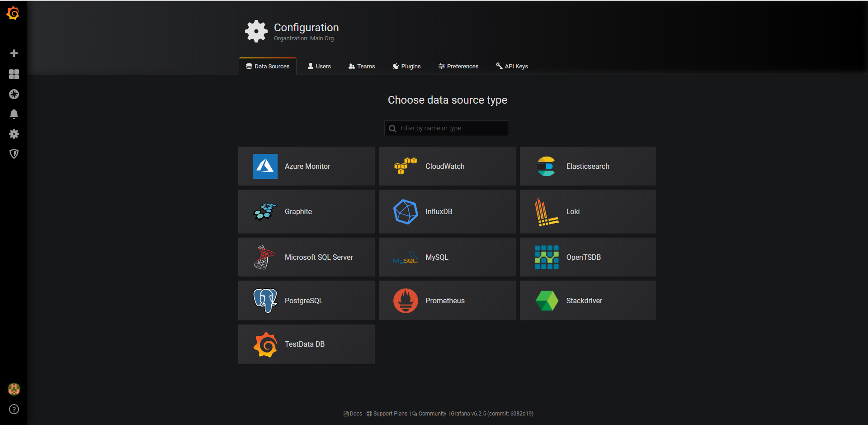Click the Azure Monitor logo icon
868x425 pixels.
[x=265, y=166]
